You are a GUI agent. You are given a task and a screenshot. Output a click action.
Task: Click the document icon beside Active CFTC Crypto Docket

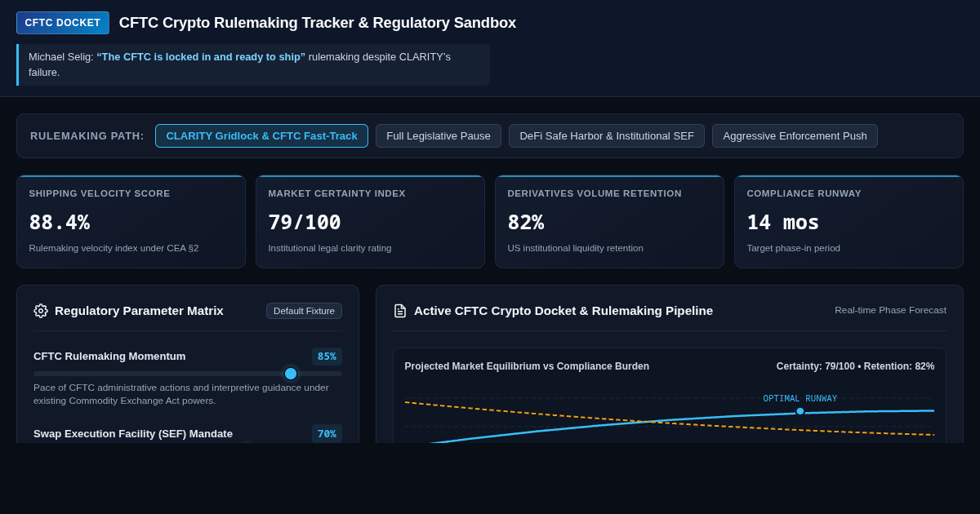(x=400, y=311)
